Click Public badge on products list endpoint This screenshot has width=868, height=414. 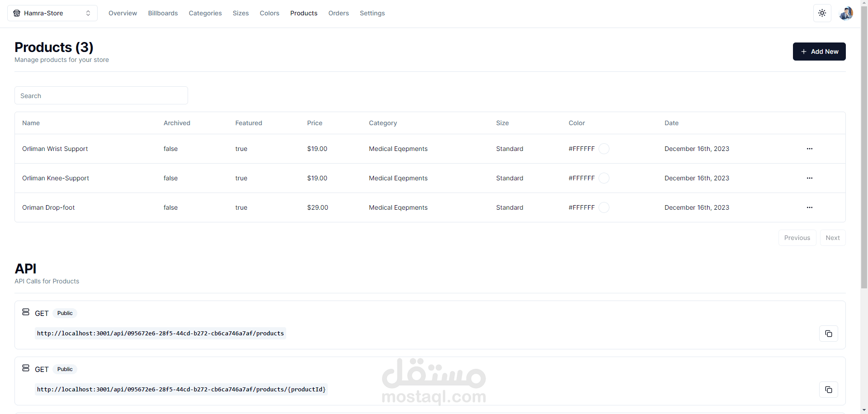(65, 313)
